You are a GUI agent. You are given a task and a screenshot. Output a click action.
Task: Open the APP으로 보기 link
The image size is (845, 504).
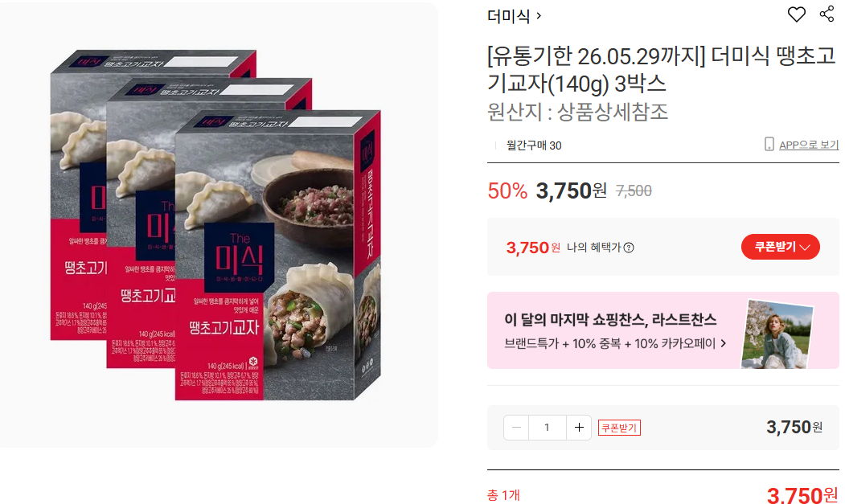pyautogui.click(x=809, y=145)
